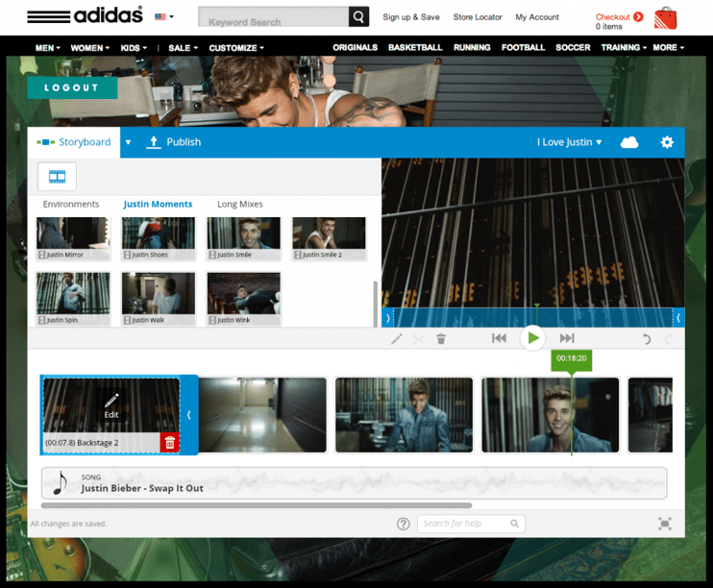Select the Justin in café clip on timeline
Screen dimensions: 713x588
404,415
